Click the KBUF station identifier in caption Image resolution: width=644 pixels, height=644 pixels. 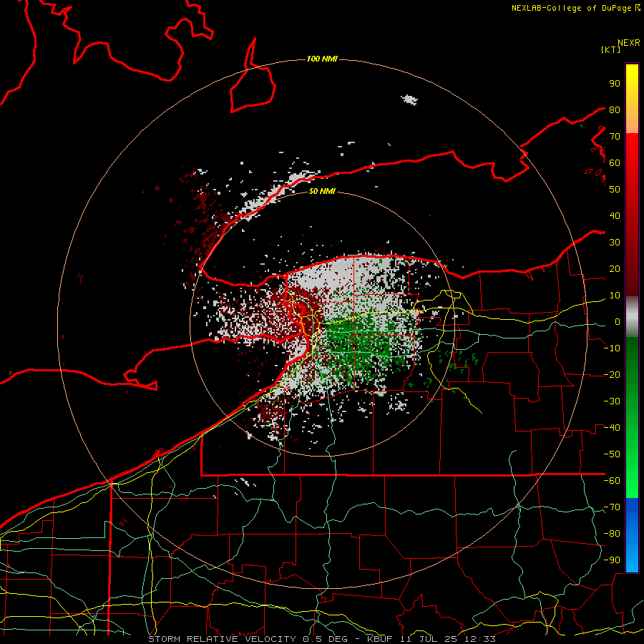pos(379,639)
